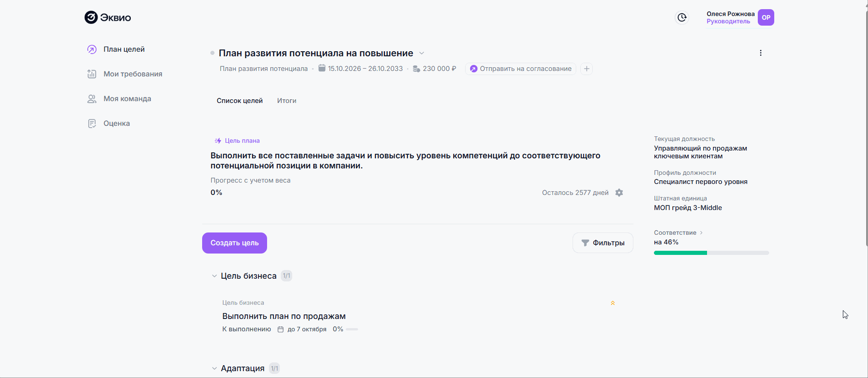Image resolution: width=868 pixels, height=378 pixels.
Task: Click the Осталось 2577 дней text
Action: [575, 193]
